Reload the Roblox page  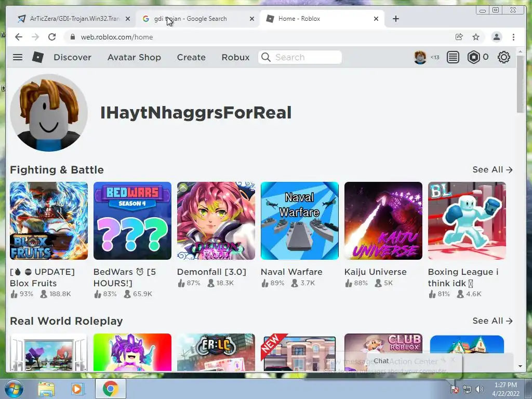[52, 37]
